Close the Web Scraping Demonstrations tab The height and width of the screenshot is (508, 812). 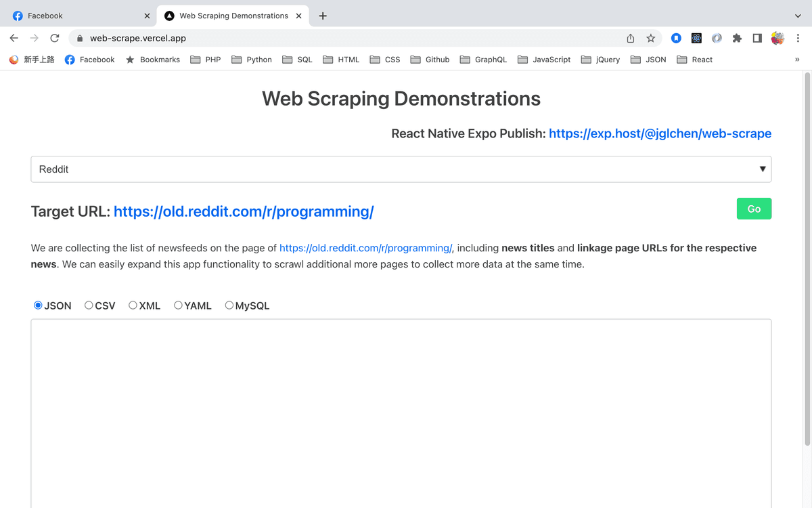point(298,16)
